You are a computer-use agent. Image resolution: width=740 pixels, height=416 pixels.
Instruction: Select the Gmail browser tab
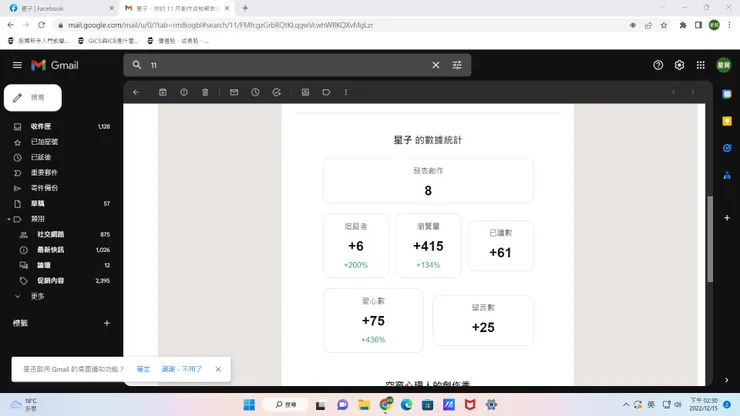tap(176, 8)
